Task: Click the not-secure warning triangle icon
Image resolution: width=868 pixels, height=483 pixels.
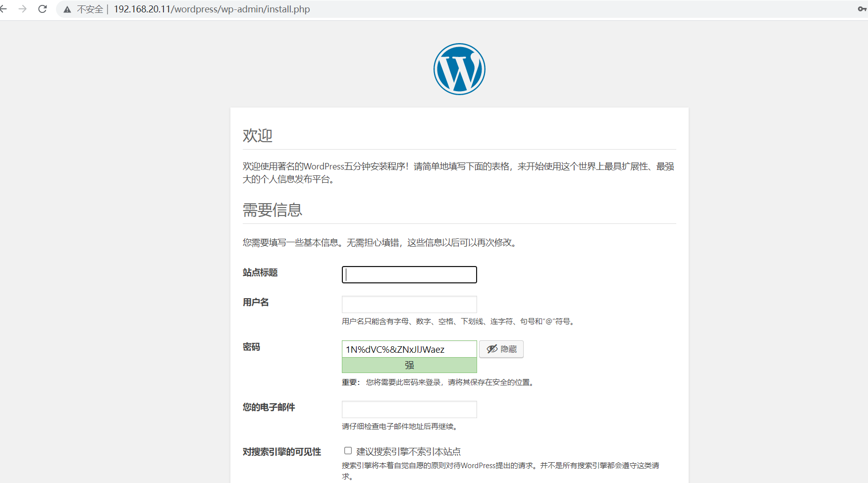Action: (x=67, y=9)
